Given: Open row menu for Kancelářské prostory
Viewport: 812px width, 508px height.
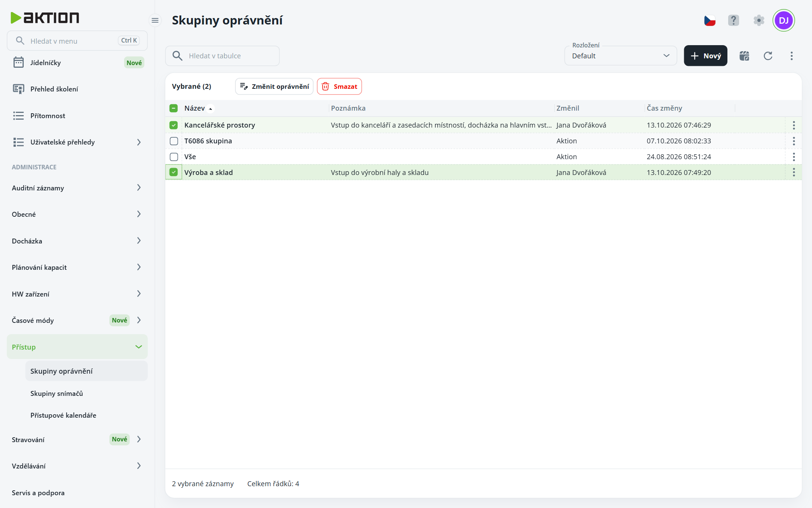Looking at the screenshot, I should point(794,125).
